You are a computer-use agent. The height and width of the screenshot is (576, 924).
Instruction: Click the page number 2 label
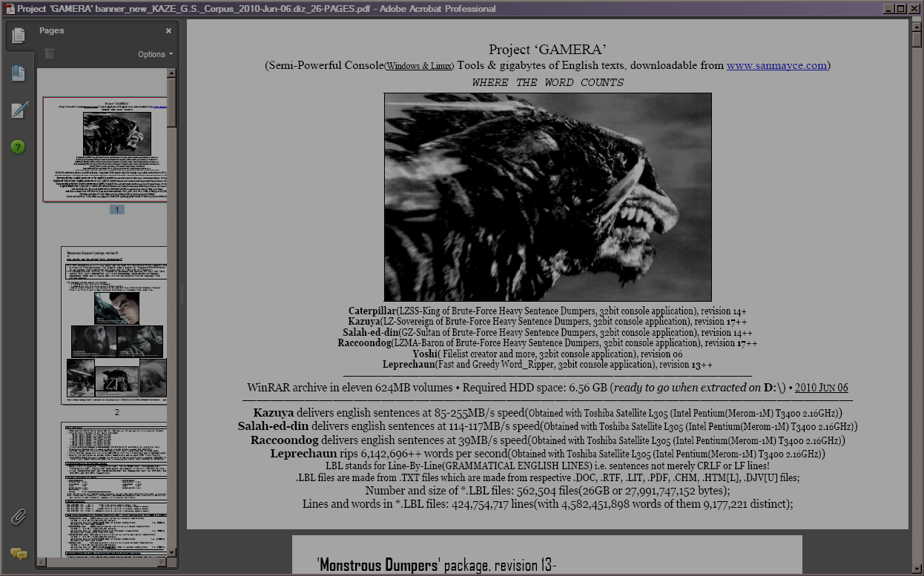click(x=117, y=412)
